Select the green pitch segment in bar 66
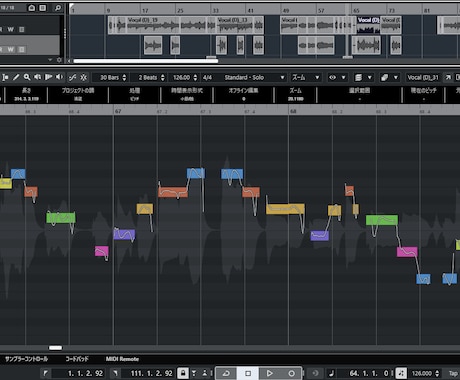 pos(61,218)
